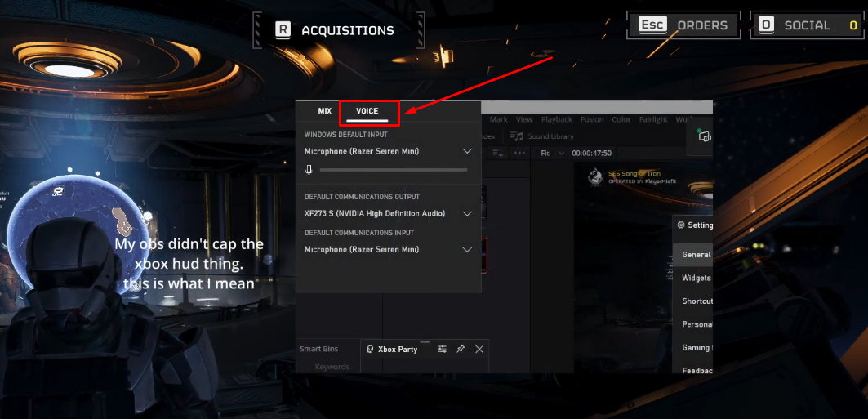
Task: Open the View menu in DaVinci Resolve
Action: click(524, 119)
